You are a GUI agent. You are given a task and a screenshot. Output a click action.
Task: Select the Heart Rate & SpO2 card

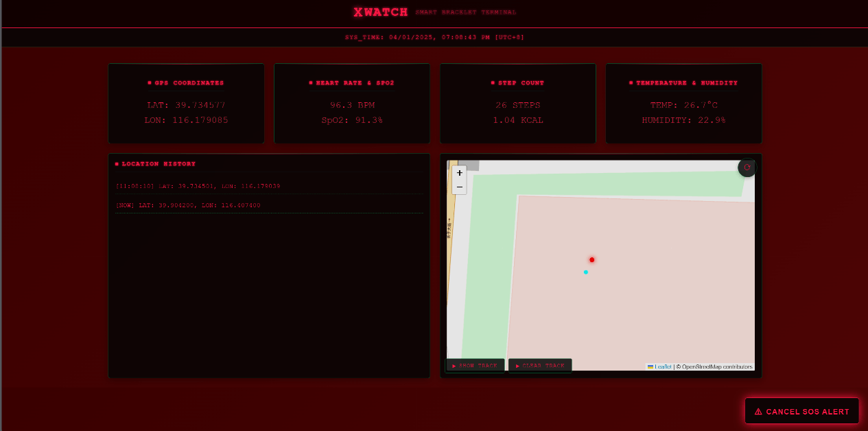click(352, 104)
